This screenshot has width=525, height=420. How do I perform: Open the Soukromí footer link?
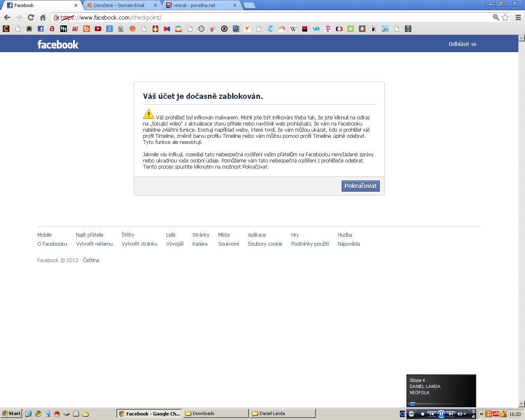click(x=228, y=244)
